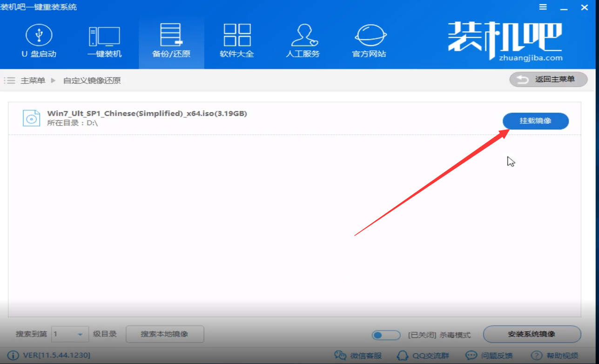Open 帮助视频 help videos

click(x=536, y=355)
